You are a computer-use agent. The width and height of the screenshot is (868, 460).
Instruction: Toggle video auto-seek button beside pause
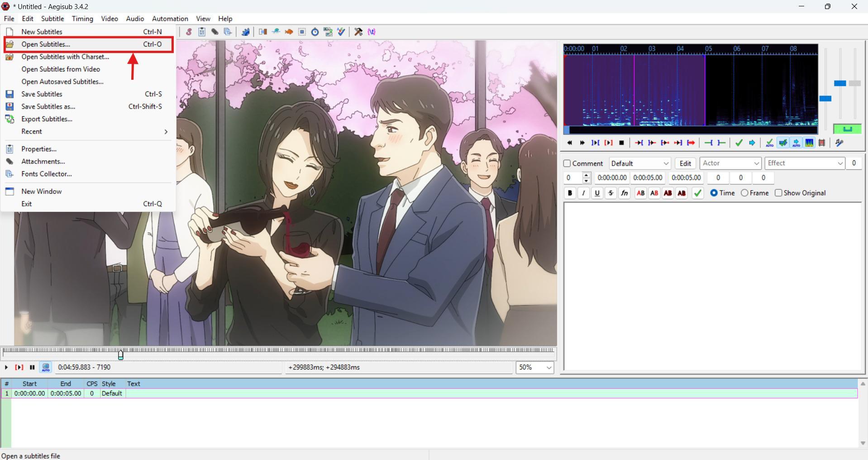(46, 368)
